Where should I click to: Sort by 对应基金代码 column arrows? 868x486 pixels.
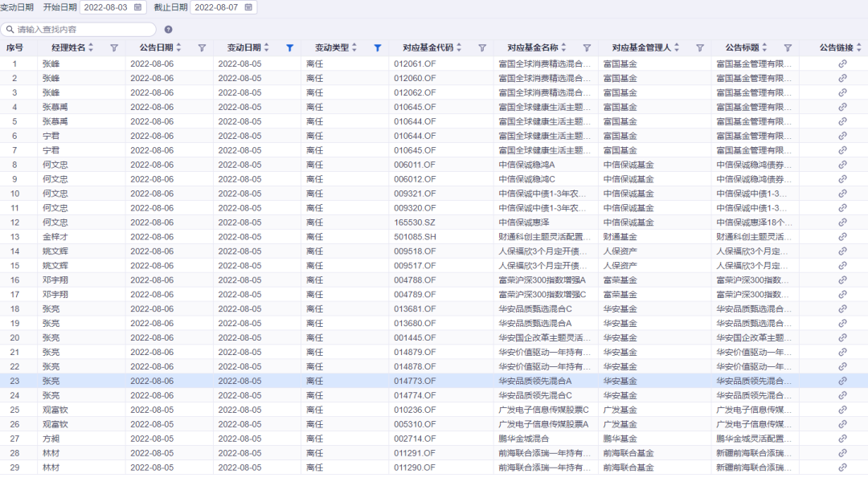(459, 47)
